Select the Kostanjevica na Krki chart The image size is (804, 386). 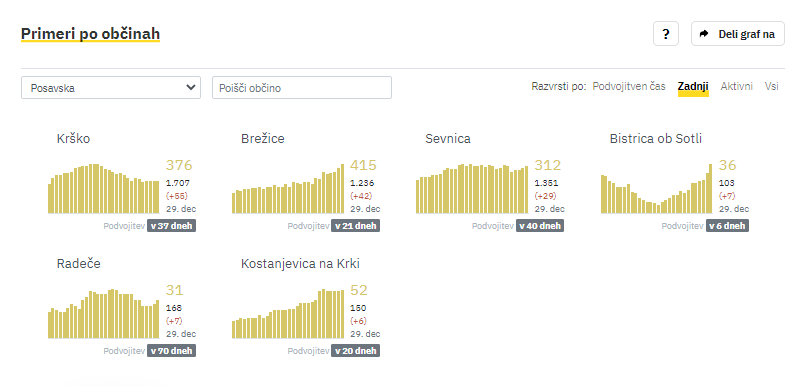288,314
